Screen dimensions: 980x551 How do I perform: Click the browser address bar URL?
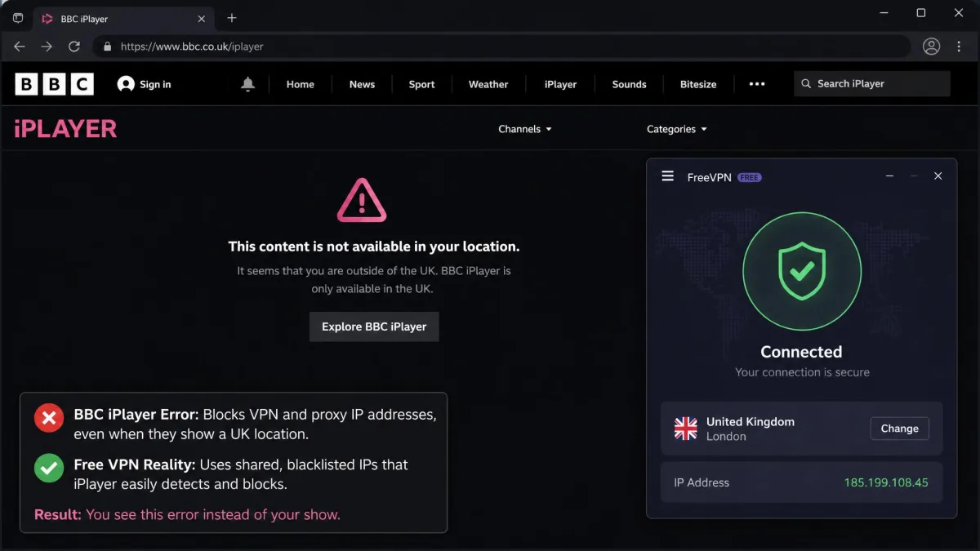192,47
